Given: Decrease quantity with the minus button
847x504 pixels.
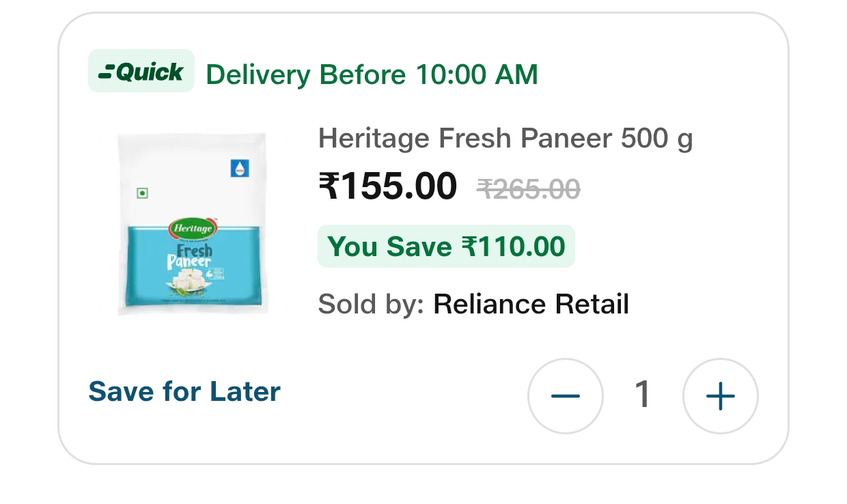Looking at the screenshot, I should tap(565, 396).
